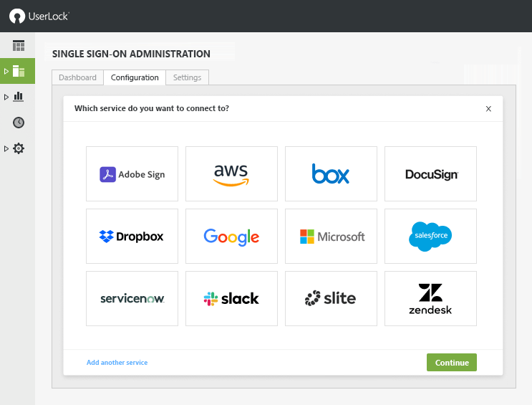Switch to the Configuration tab

coord(135,77)
